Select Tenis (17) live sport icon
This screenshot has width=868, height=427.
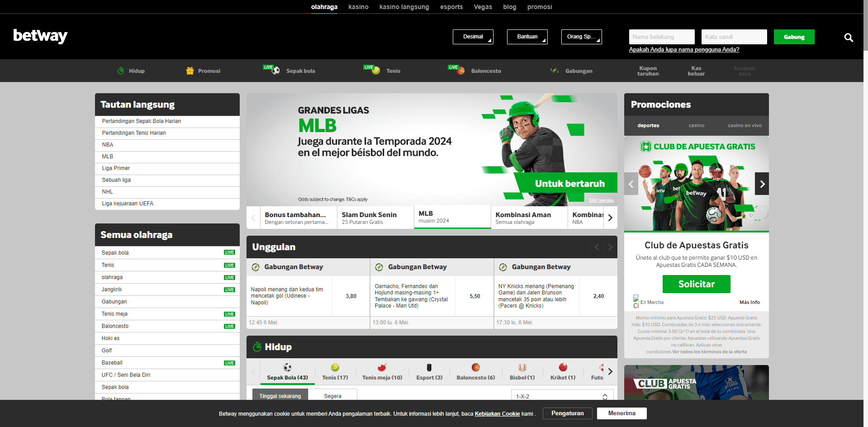[x=335, y=367]
